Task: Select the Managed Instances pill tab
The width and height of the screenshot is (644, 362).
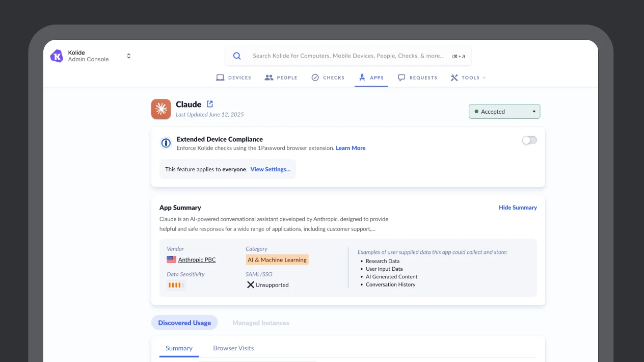Action: (x=261, y=323)
